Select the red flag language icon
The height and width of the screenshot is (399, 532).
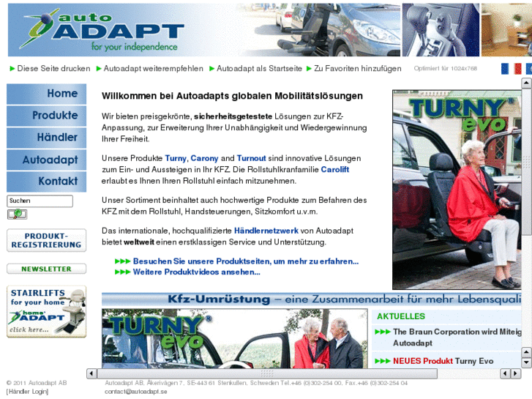pyautogui.click(x=518, y=69)
